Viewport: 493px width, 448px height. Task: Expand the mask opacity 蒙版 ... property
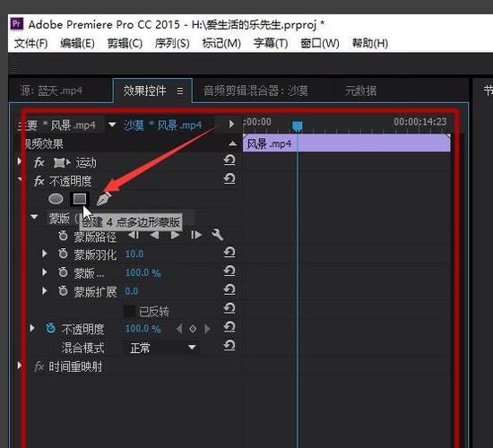[x=45, y=272]
